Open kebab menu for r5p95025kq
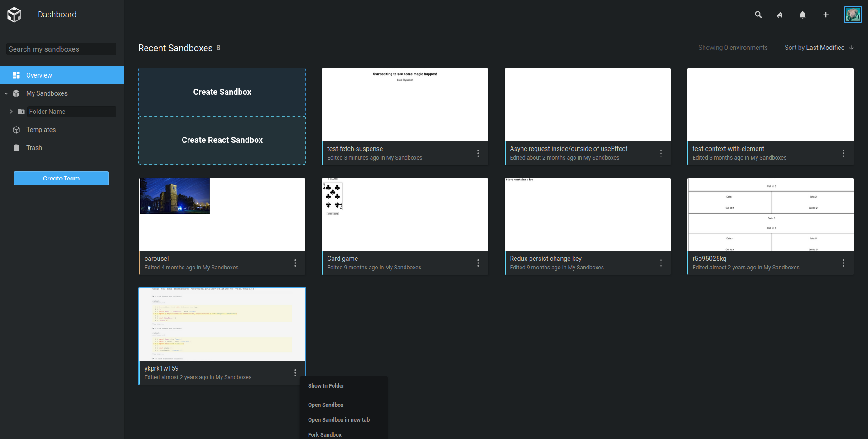Image resolution: width=868 pixels, height=439 pixels. pos(843,263)
